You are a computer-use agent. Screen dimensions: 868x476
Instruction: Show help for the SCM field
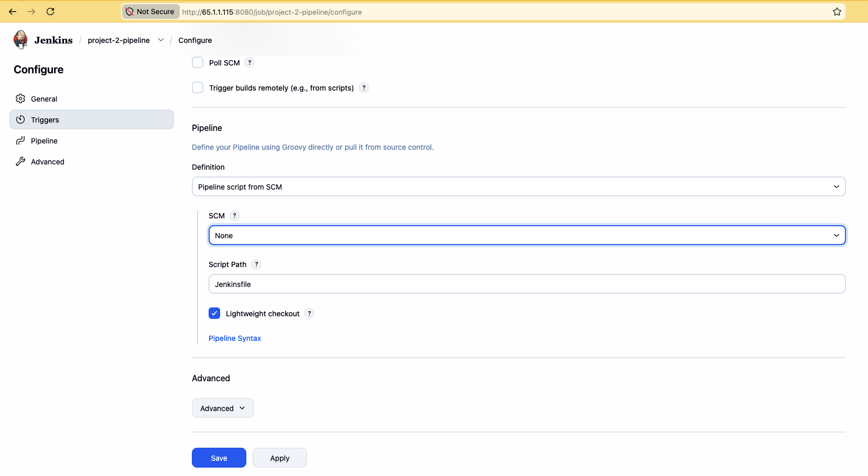[235, 215]
